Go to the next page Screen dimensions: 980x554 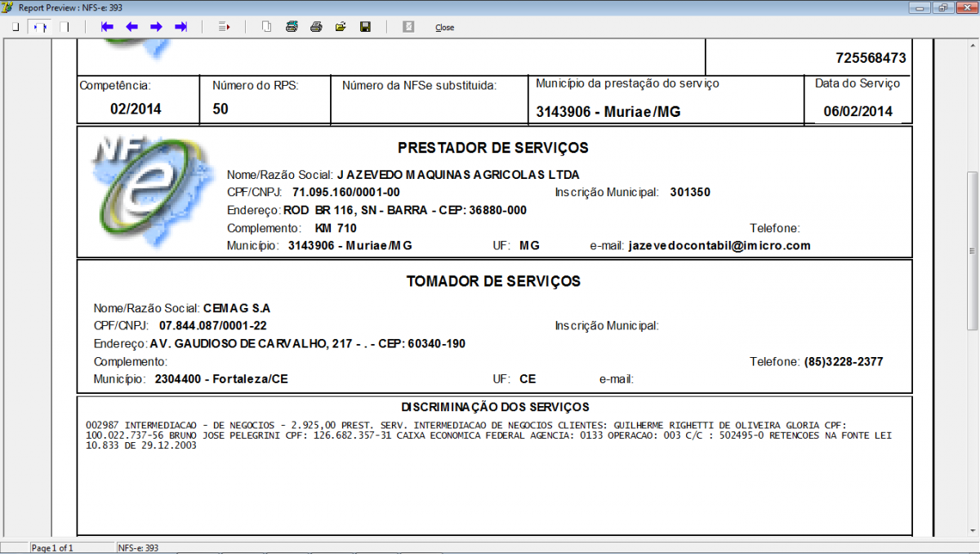[156, 27]
